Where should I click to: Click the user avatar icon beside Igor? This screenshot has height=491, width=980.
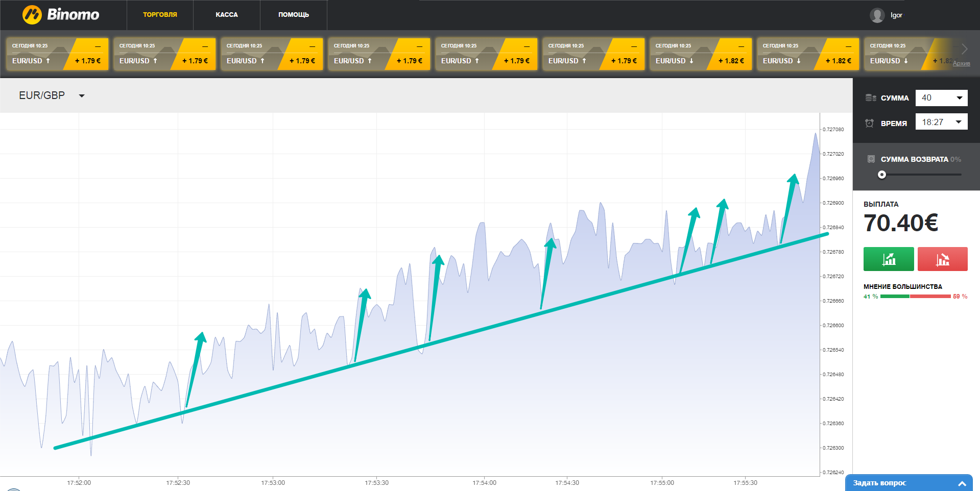coord(877,15)
